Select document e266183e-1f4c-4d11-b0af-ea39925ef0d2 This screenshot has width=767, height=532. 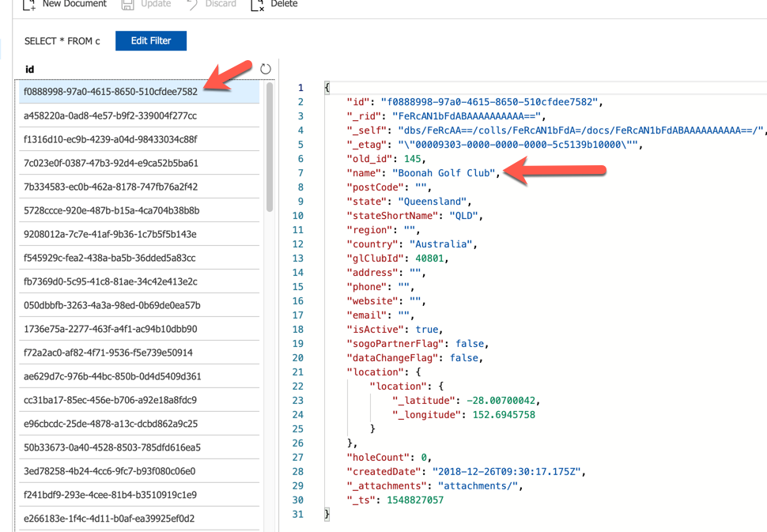coord(139,519)
